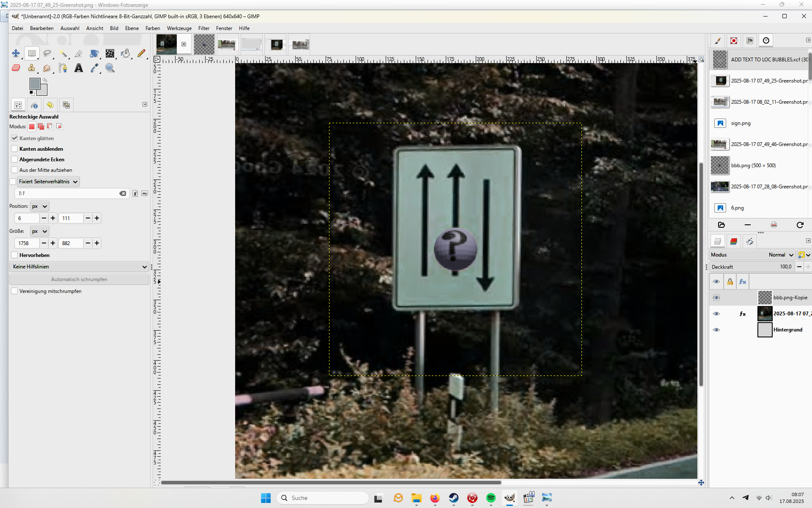Hide the bbb.png-Kopie layer
812x508 pixels.
pyautogui.click(x=716, y=298)
